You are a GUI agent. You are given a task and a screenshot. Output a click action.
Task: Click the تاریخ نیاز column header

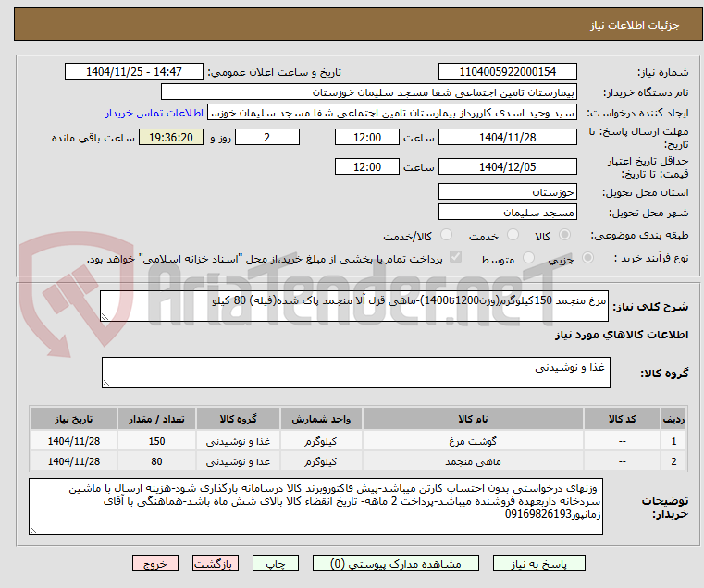tap(74, 419)
